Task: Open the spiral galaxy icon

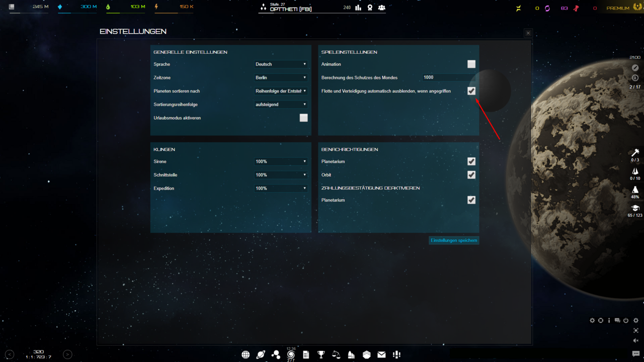Action: point(291,354)
